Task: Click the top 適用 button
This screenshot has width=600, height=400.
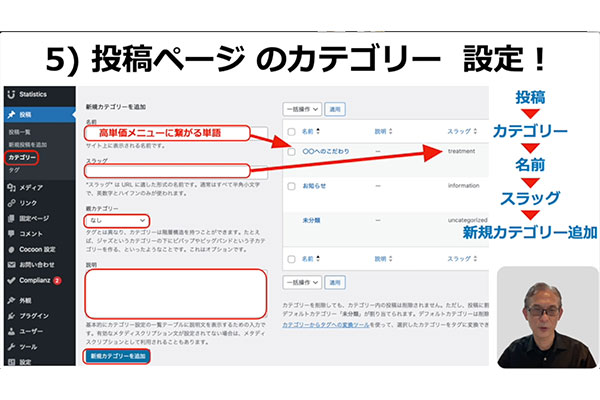Action: coord(335,109)
